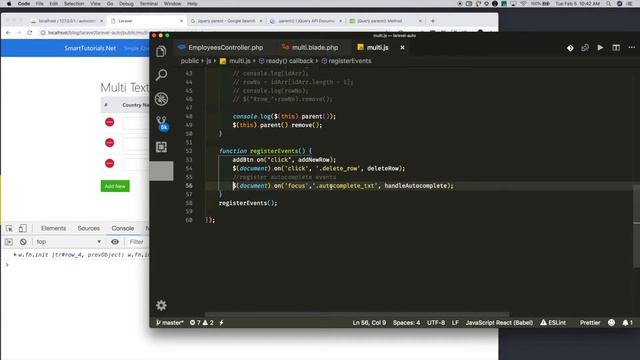The width and height of the screenshot is (640, 360).
Task: Open the editor More Actions menu
Action: [x=631, y=48]
